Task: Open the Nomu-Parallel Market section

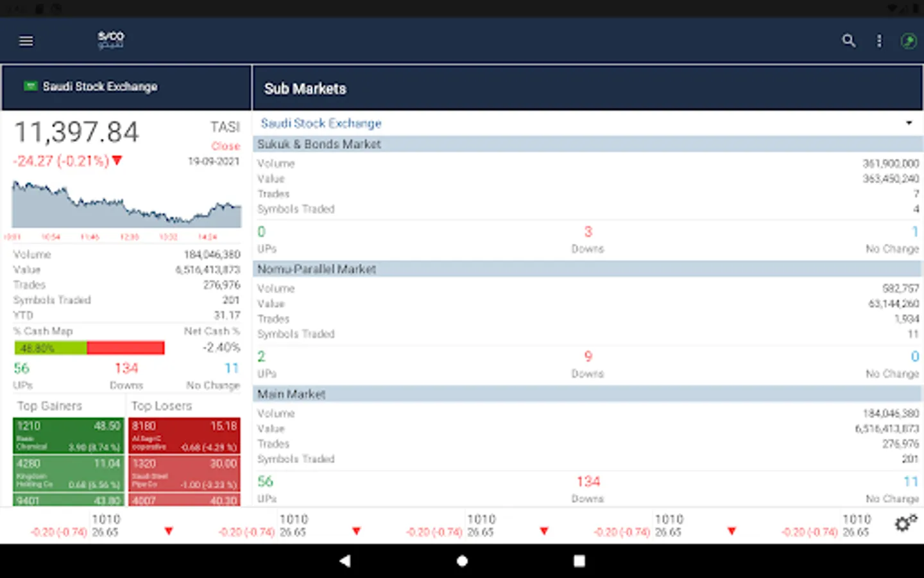Action: (588, 269)
